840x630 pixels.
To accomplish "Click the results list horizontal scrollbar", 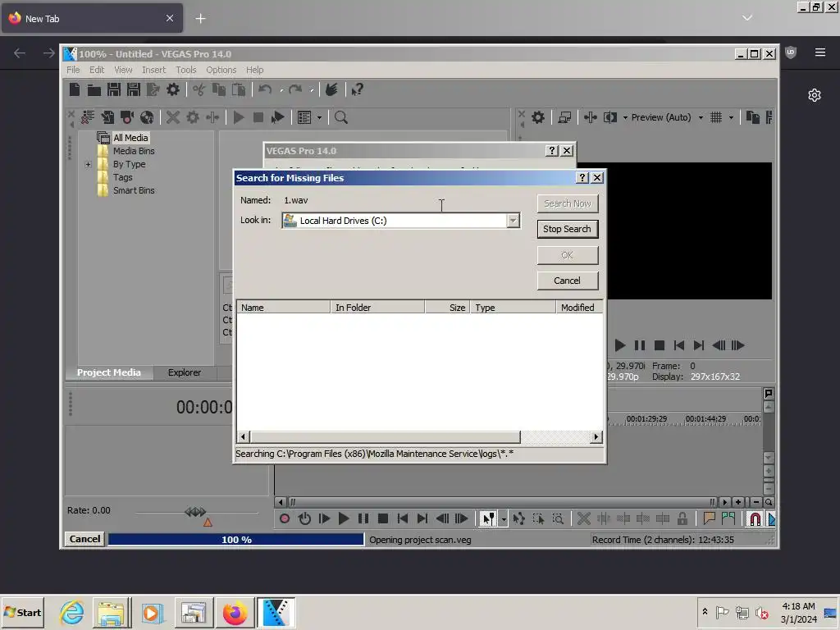I will [x=419, y=436].
